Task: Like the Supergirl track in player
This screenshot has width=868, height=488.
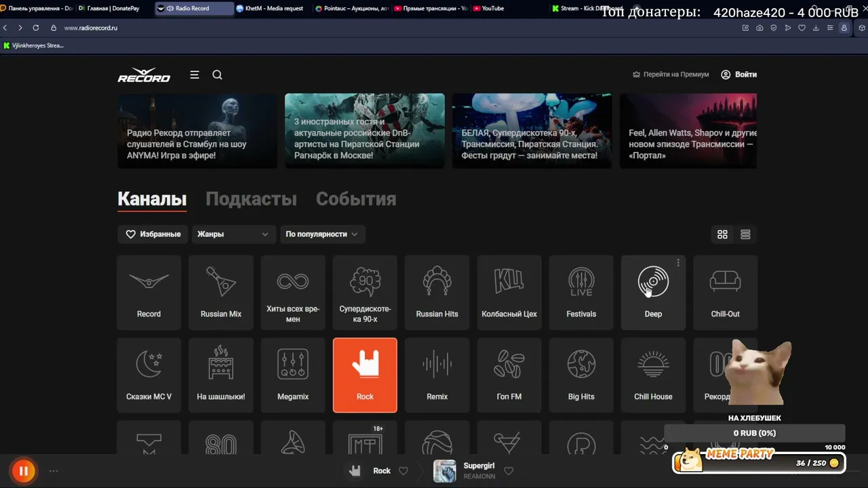Action: pyautogui.click(x=509, y=471)
